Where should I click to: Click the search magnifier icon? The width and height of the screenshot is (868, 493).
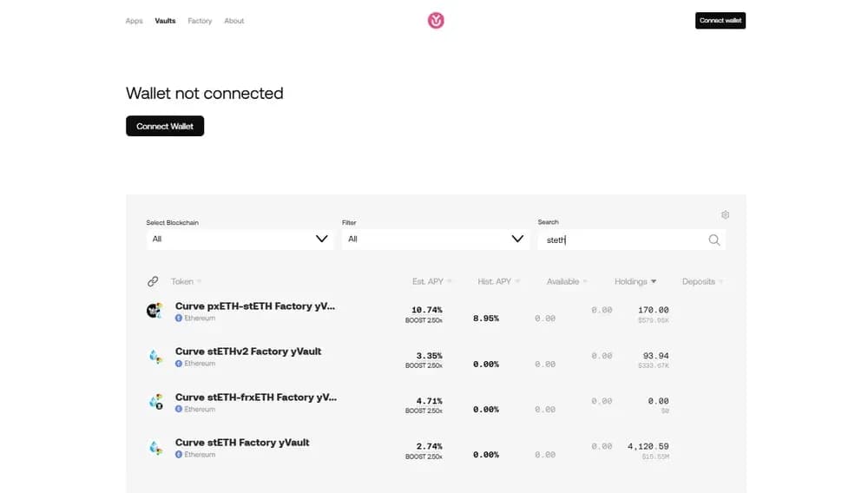pyautogui.click(x=714, y=240)
